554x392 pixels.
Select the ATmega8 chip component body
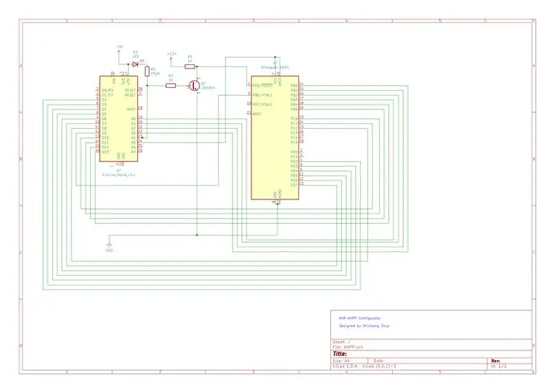(x=275, y=138)
